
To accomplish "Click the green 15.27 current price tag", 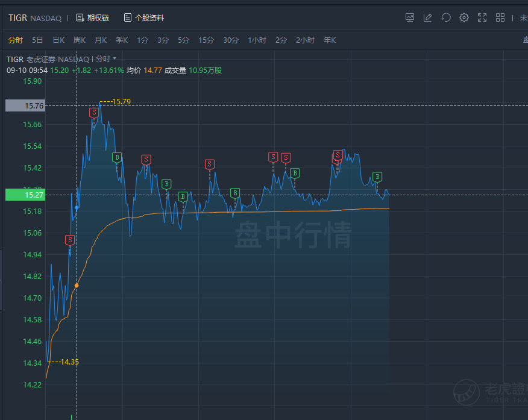I will (25, 195).
